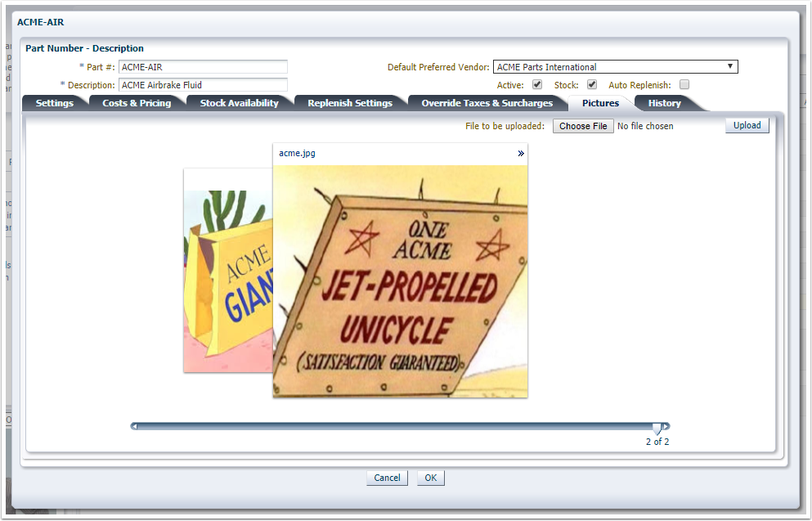Screen dimensions: 812x521
Task: Go to the Stock Availability tab
Action: (240, 103)
